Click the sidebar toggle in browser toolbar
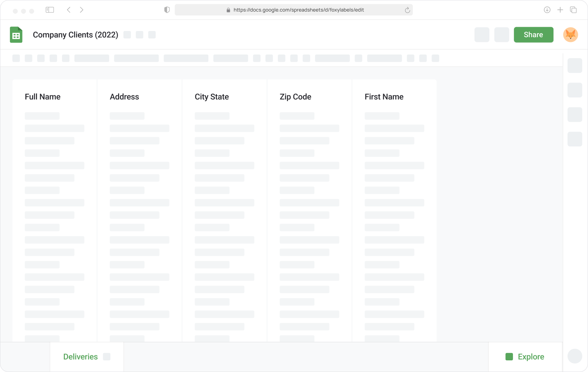588x372 pixels. pyautogui.click(x=50, y=10)
